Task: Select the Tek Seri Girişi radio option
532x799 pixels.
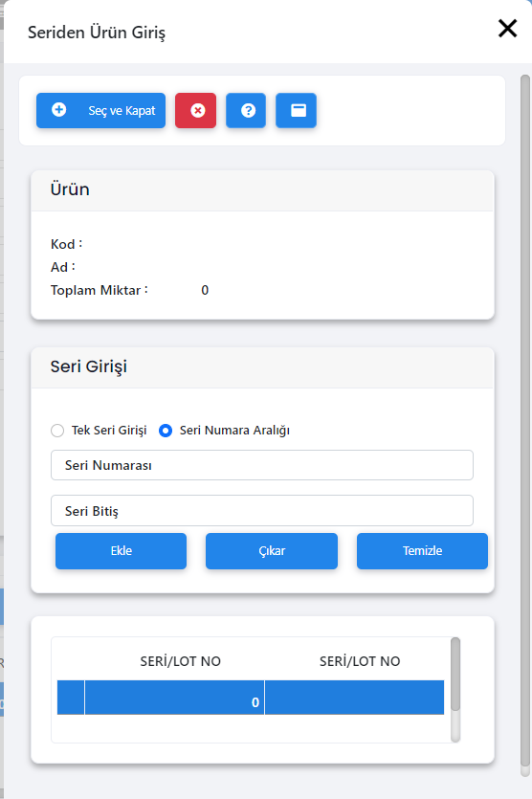Action: (57, 431)
